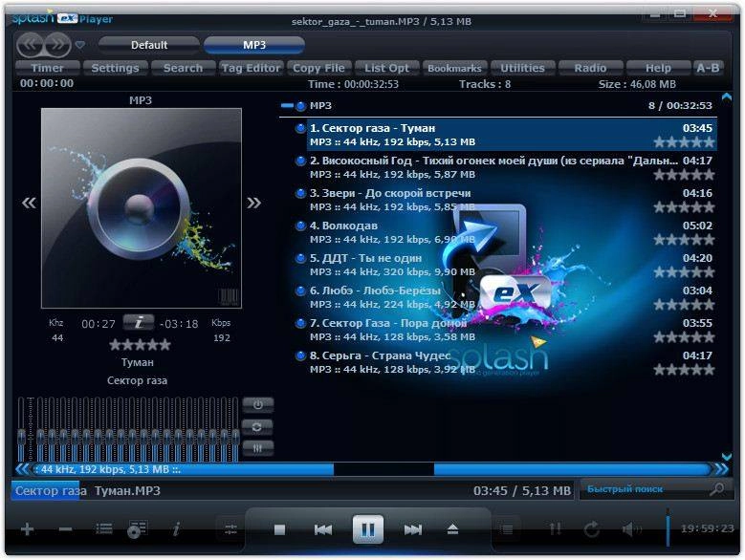745x560 pixels.
Task: Click the info 'i' button under cover
Action: tap(139, 323)
